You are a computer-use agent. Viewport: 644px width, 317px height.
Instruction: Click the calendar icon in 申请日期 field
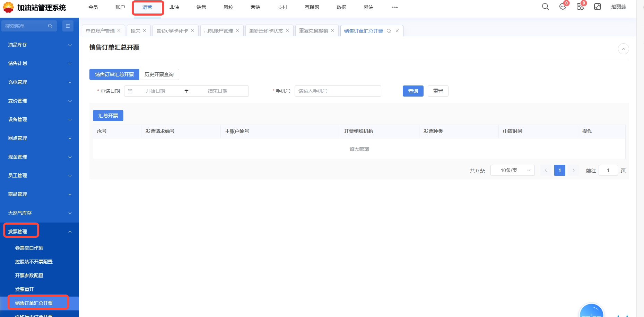coord(130,91)
